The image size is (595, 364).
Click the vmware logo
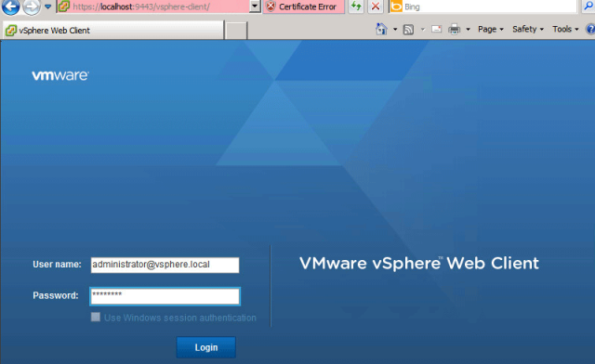60,75
